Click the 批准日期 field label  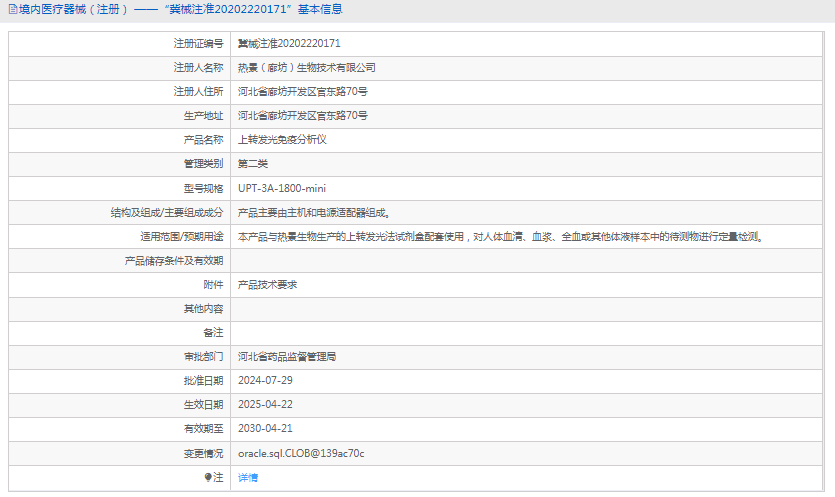(203, 381)
